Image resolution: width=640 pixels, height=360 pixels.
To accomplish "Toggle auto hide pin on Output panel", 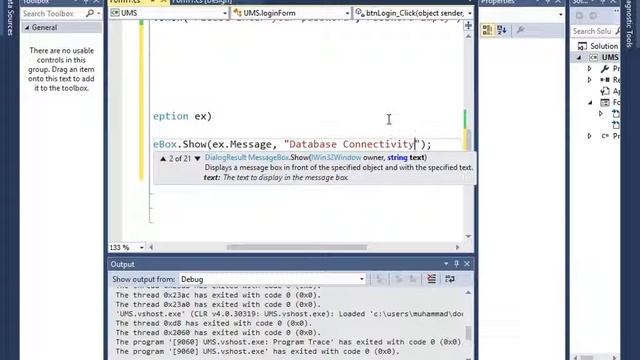I will coord(457,264).
